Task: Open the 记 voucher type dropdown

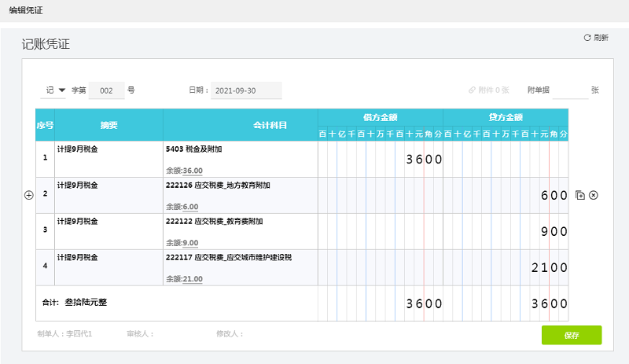Action: click(55, 90)
